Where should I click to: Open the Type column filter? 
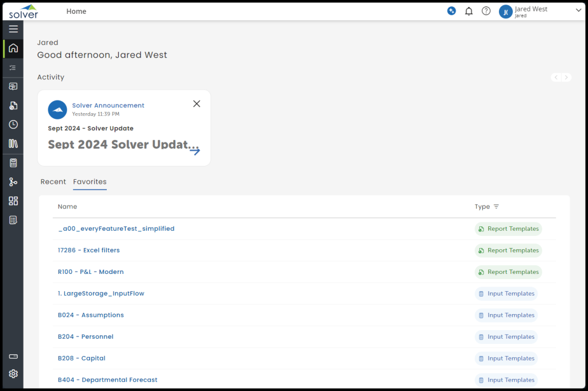(496, 207)
